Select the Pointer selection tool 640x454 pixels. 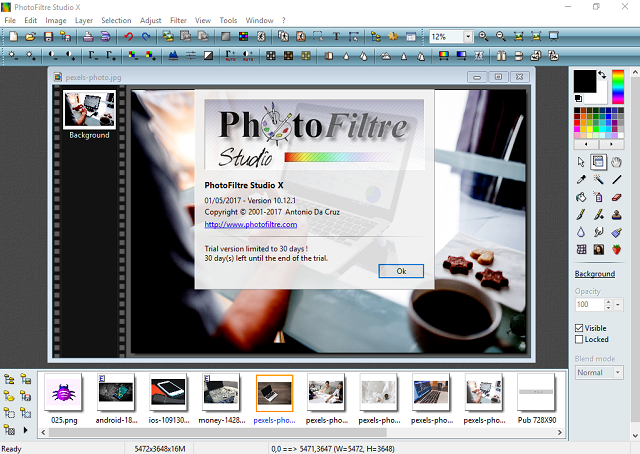(581, 162)
